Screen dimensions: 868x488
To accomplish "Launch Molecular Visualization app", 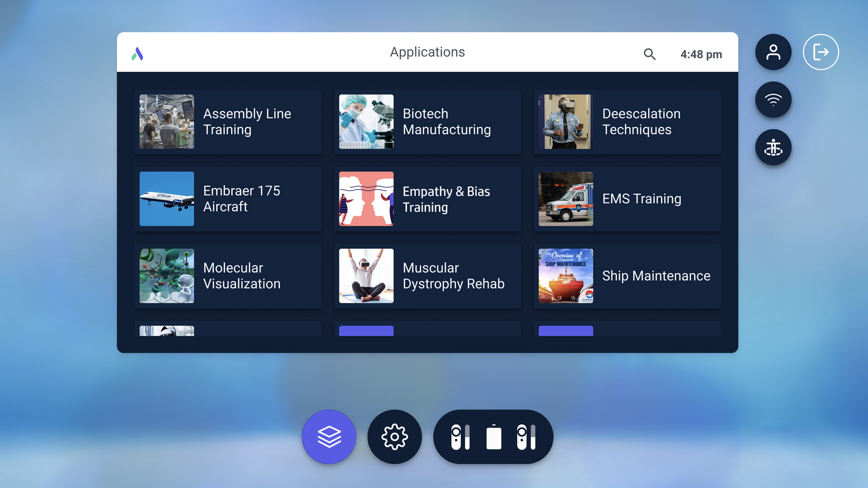I will (x=228, y=276).
